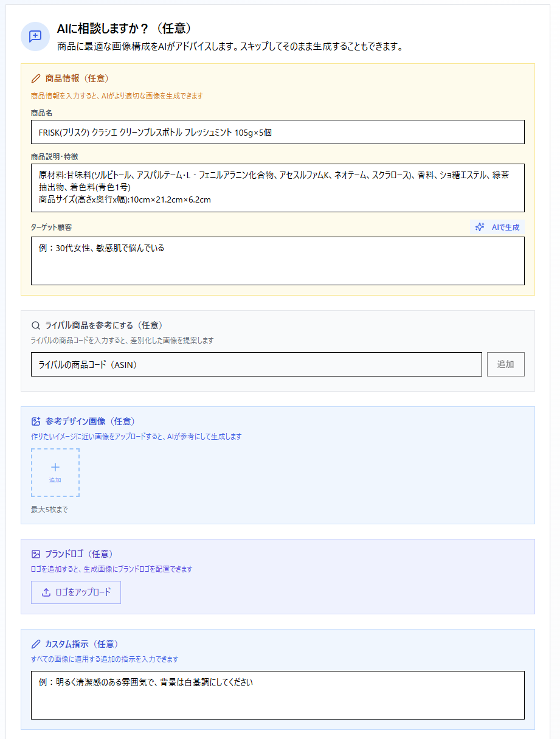Click the sparkle icon in AIで生成
The width and height of the screenshot is (560, 739).
coord(480,227)
